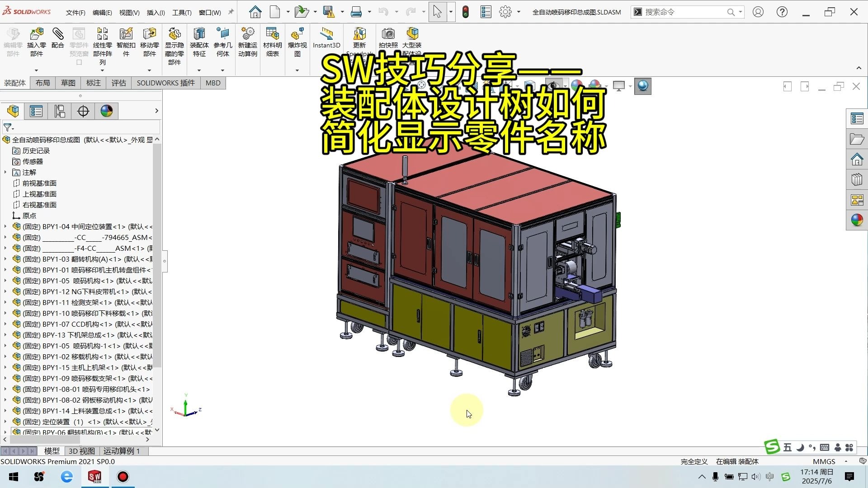Click the Save icon with warning

(x=329, y=12)
